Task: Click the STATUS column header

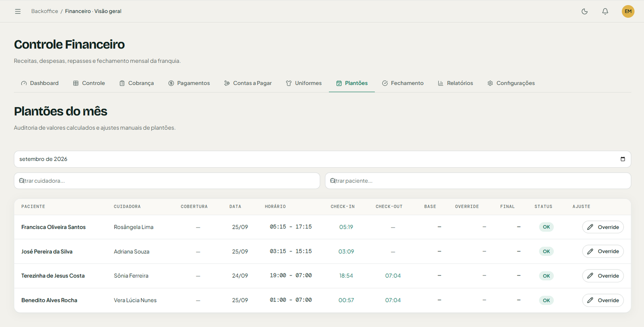Action: tap(543, 207)
